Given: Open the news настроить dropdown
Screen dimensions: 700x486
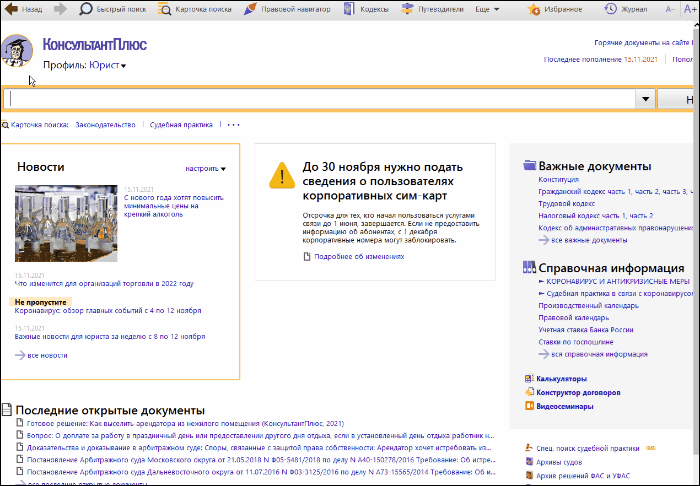Looking at the screenshot, I should tap(205, 169).
